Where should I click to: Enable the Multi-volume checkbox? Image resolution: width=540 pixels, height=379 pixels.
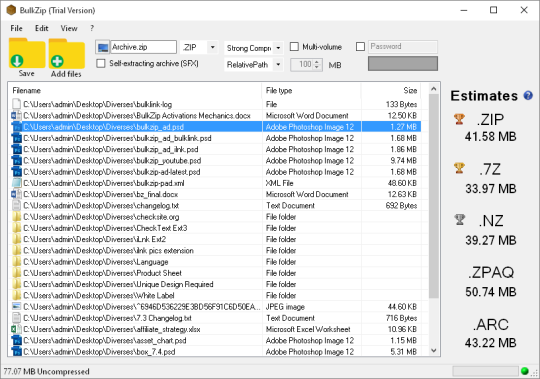[x=294, y=46]
